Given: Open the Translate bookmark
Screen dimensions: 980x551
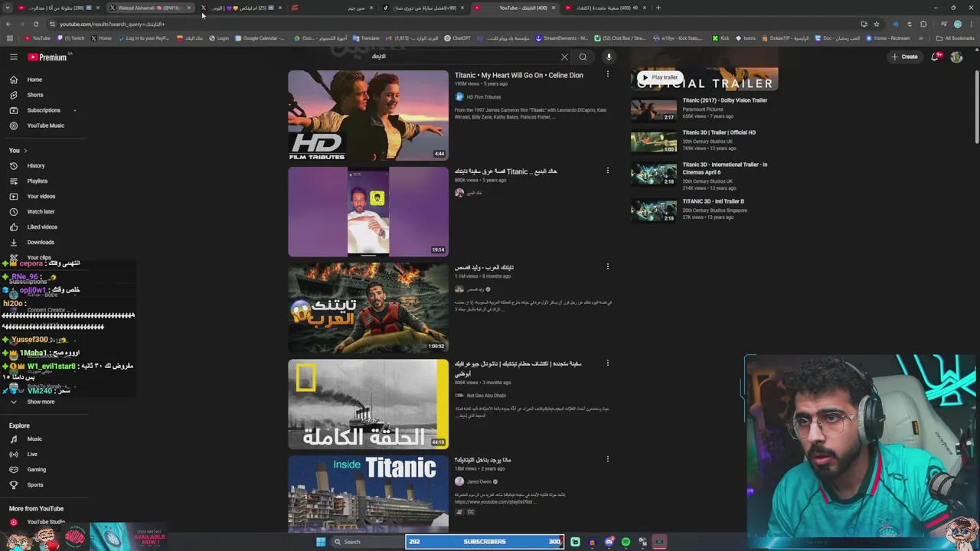Looking at the screenshot, I should click(x=366, y=38).
